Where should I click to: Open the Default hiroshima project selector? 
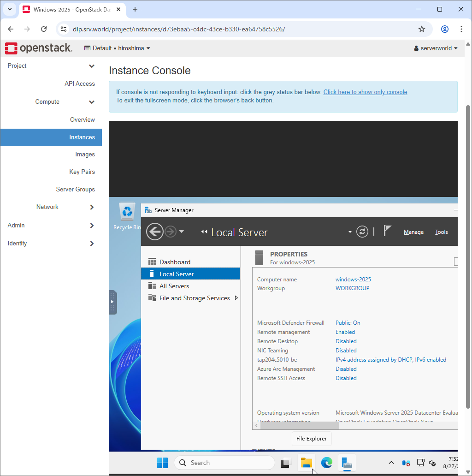[118, 48]
